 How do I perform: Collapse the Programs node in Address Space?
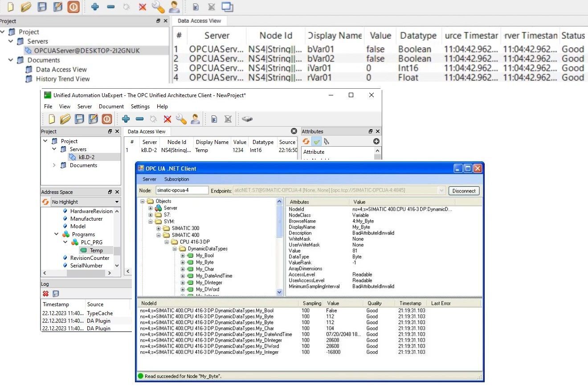[57, 234]
